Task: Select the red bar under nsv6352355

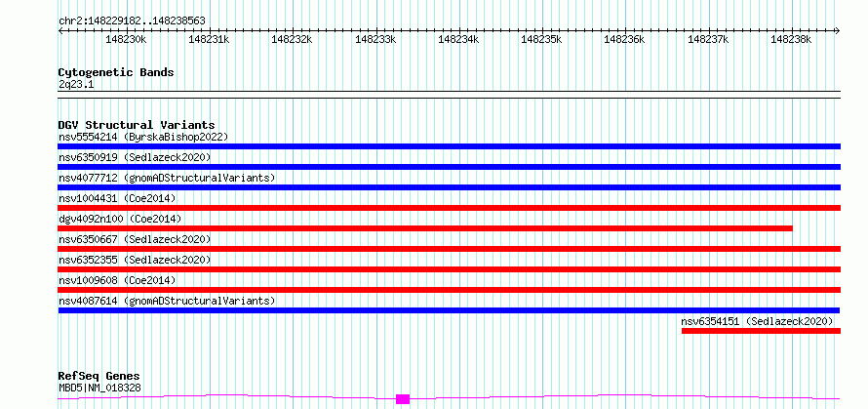Action: click(449, 269)
